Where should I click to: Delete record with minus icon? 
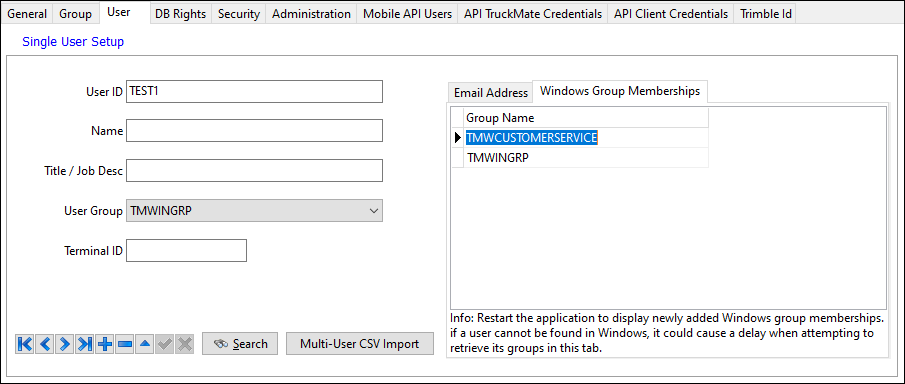pyautogui.click(x=125, y=344)
